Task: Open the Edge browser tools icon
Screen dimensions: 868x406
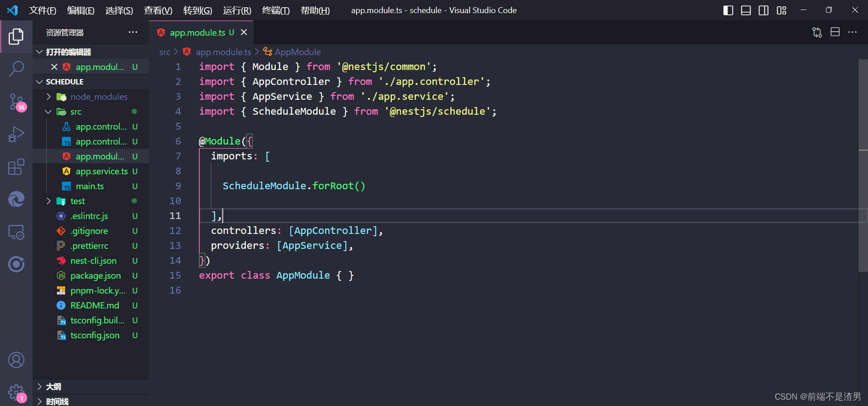Action: [x=16, y=199]
